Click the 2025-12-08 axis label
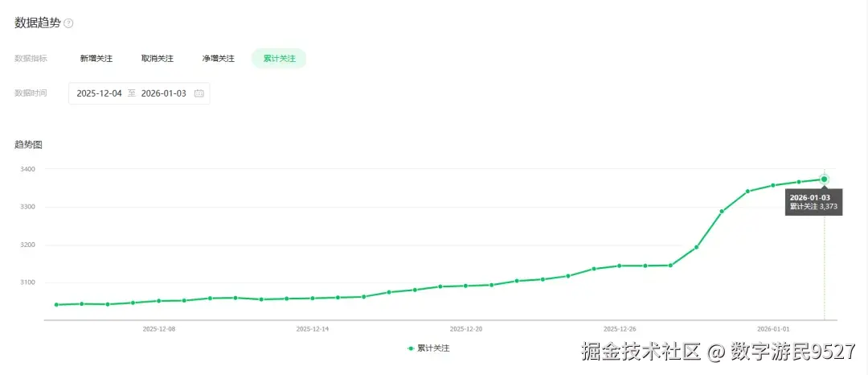 click(x=159, y=328)
